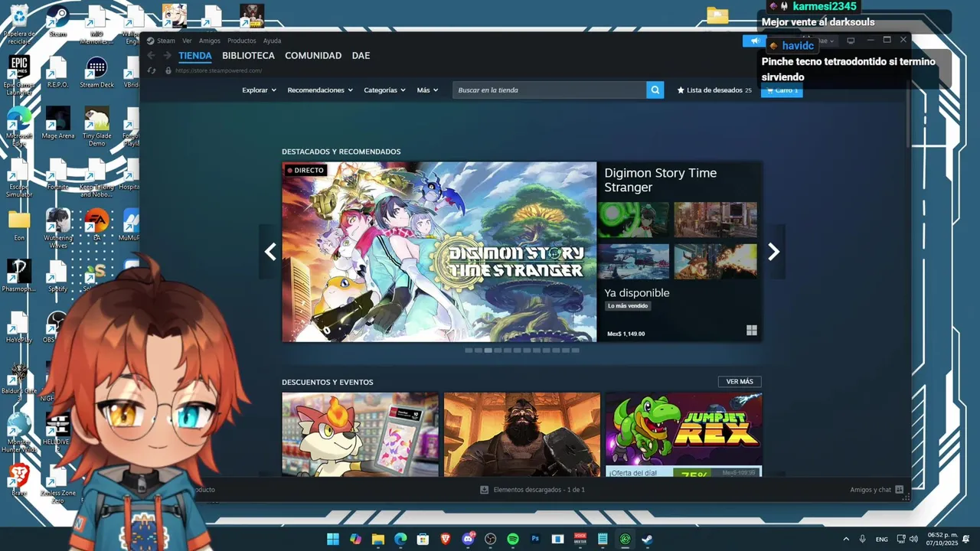Open Steam from the taskbar
The width and height of the screenshot is (980, 551).
[x=647, y=539]
